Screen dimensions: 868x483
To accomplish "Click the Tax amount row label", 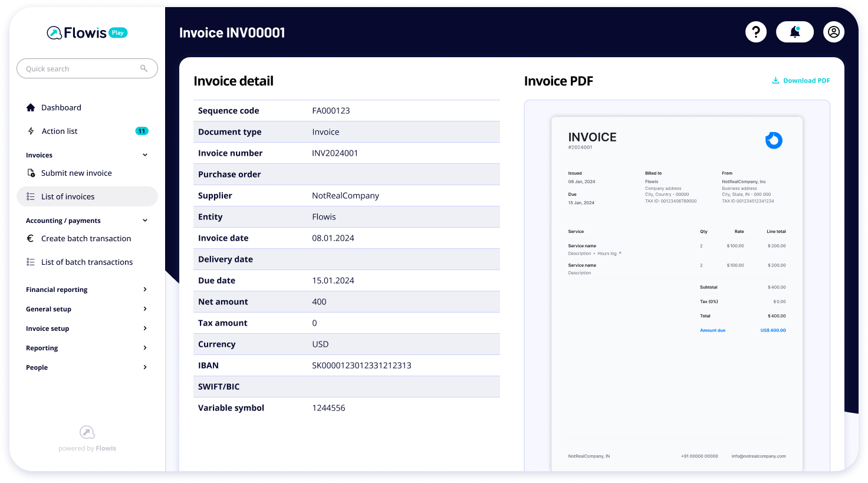I will coord(223,323).
